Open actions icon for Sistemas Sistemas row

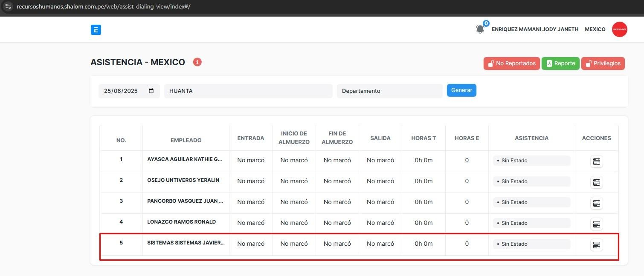596,245
